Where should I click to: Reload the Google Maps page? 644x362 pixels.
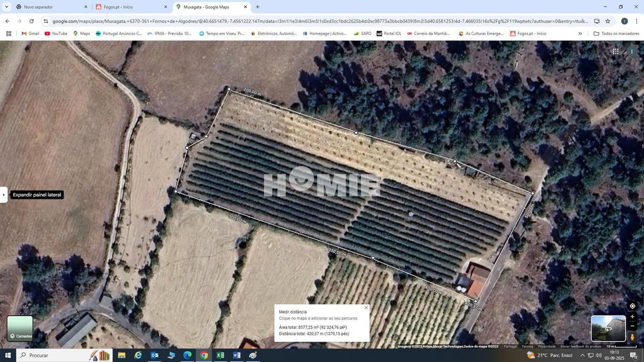coord(32,21)
